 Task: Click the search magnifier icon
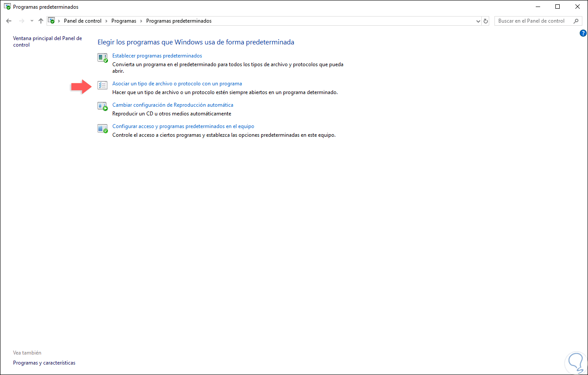[x=576, y=21]
